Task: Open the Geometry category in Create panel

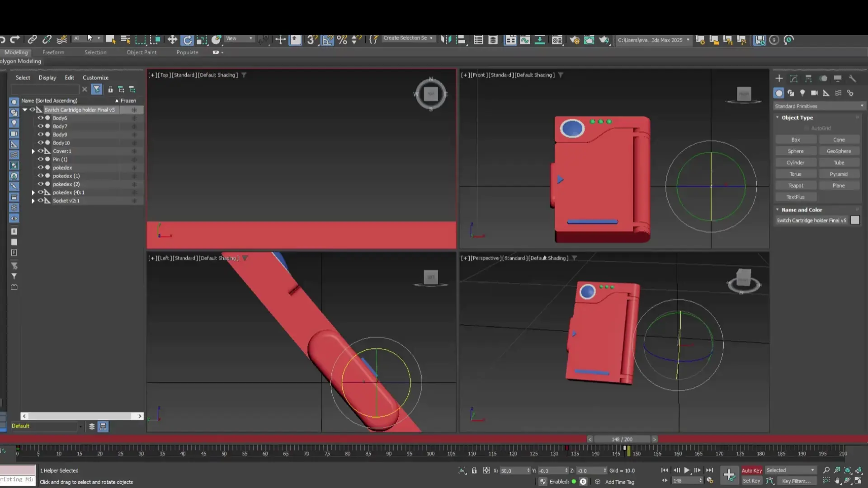Action: click(779, 93)
